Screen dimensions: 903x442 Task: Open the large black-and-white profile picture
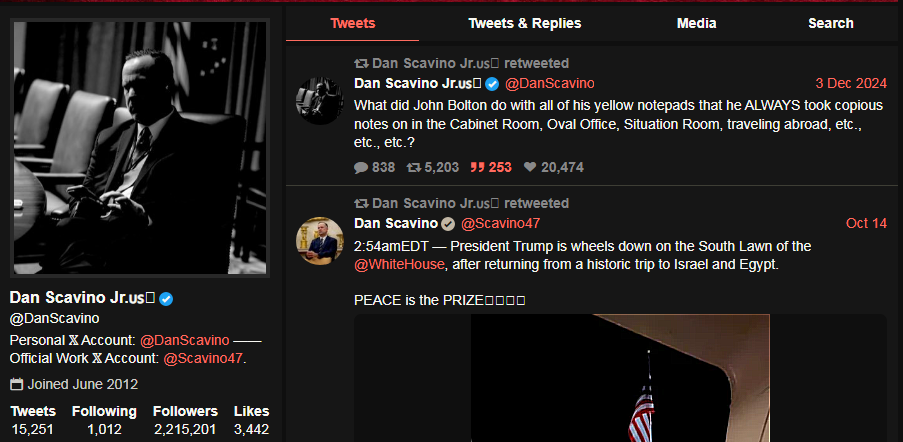(x=140, y=147)
